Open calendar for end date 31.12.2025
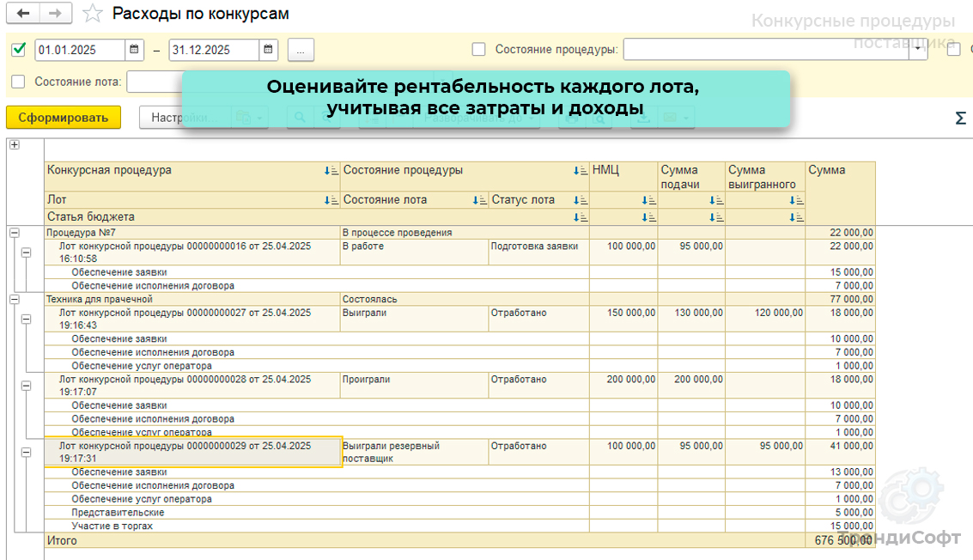Screen dimensions: 973x560 [x=268, y=50]
